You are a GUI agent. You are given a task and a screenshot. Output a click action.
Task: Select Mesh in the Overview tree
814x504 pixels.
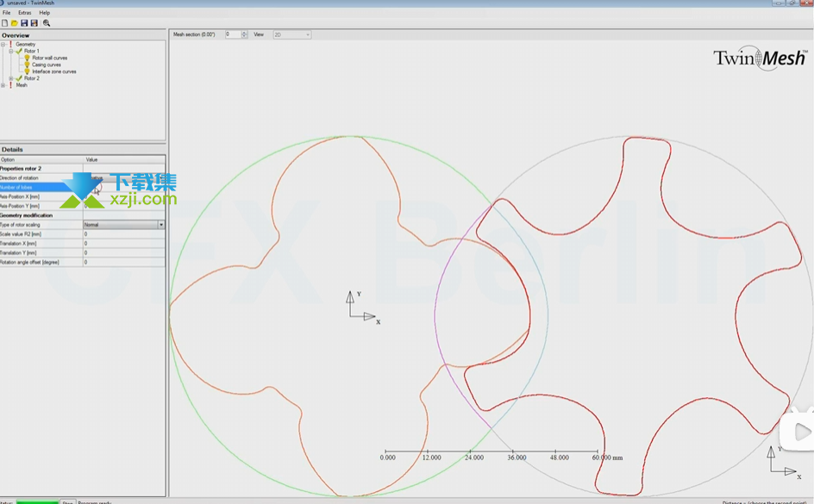pos(22,85)
